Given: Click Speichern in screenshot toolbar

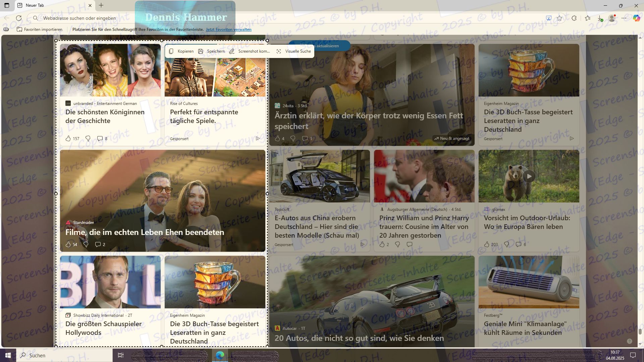Looking at the screenshot, I should pyautogui.click(x=211, y=51).
